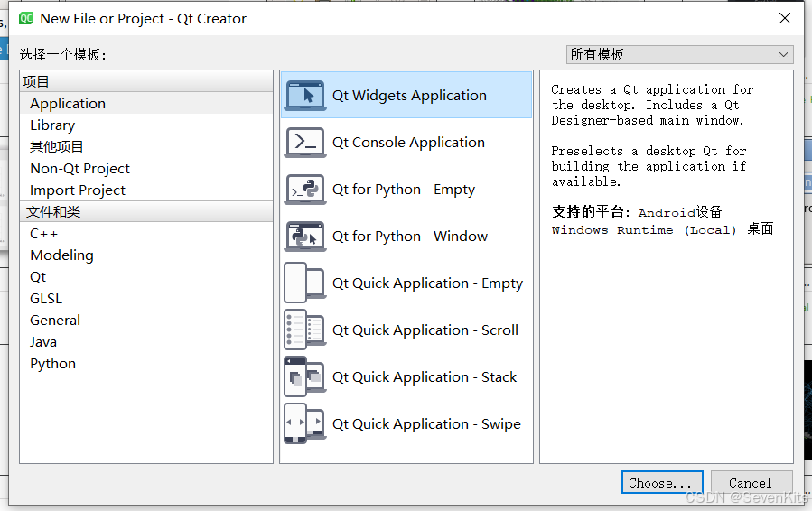The height and width of the screenshot is (511, 812).
Task: Select Qt Quick Application - Empty label
Action: click(427, 283)
